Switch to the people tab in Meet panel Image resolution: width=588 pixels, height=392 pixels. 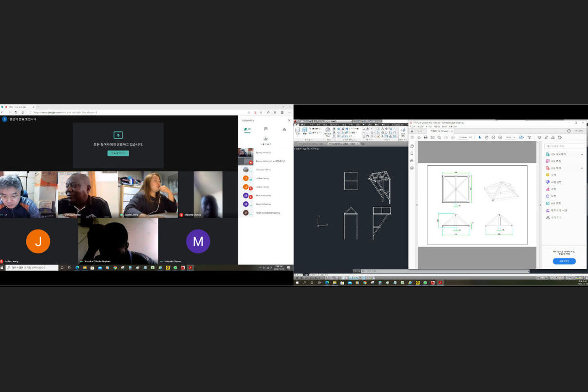(247, 129)
